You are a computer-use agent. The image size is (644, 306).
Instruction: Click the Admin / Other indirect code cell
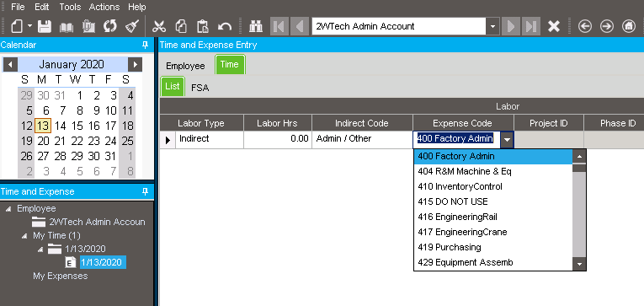click(x=362, y=139)
